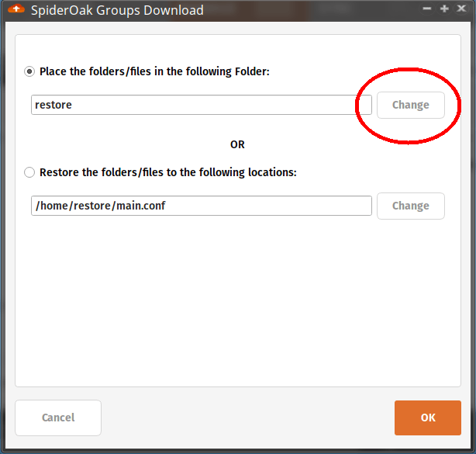Click the 'OR' separator text between options

(237, 144)
